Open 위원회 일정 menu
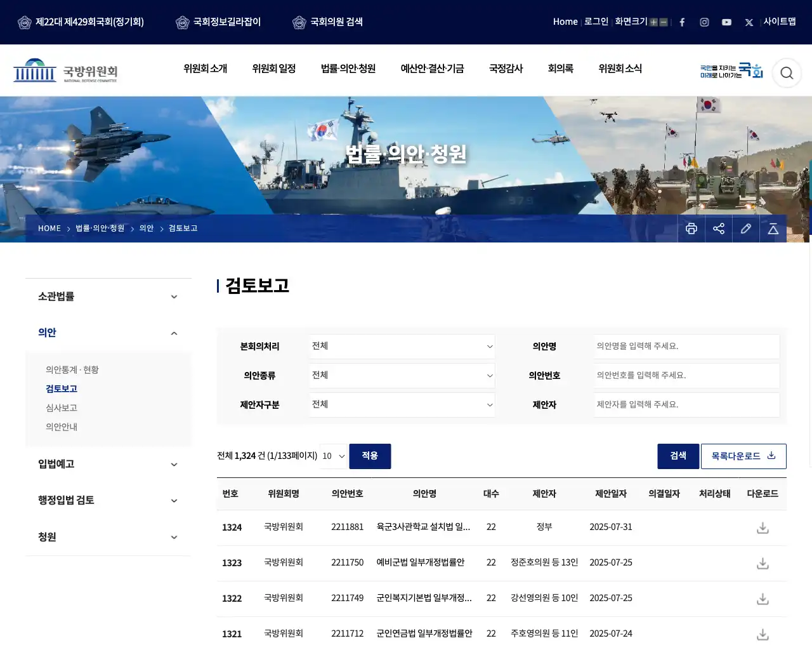 click(x=274, y=69)
